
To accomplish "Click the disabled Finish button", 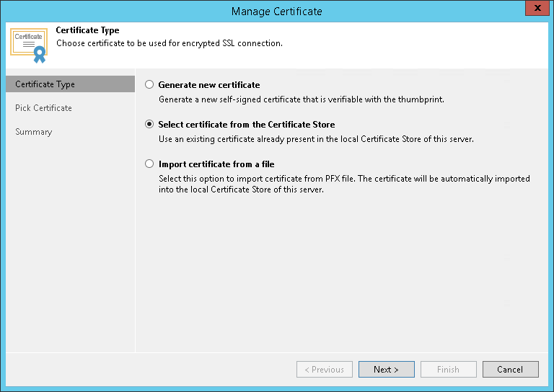I will (447, 370).
